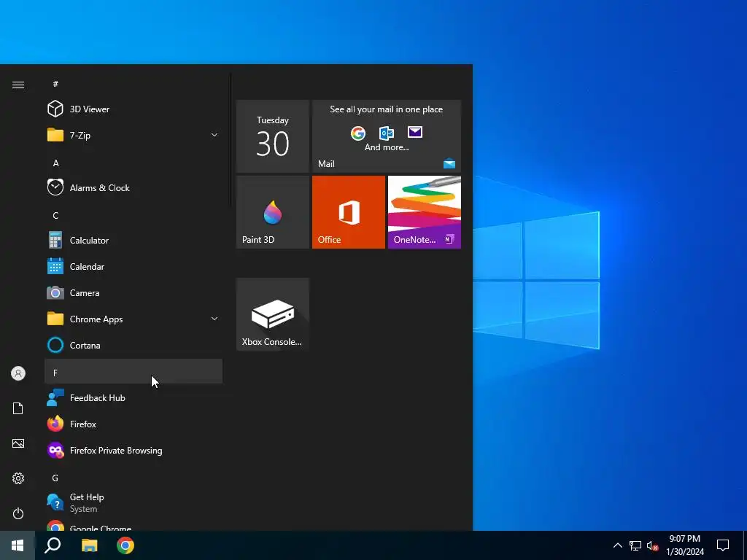This screenshot has height=560, width=747.
Task: Open Firefox Private Browsing
Action: point(133,451)
